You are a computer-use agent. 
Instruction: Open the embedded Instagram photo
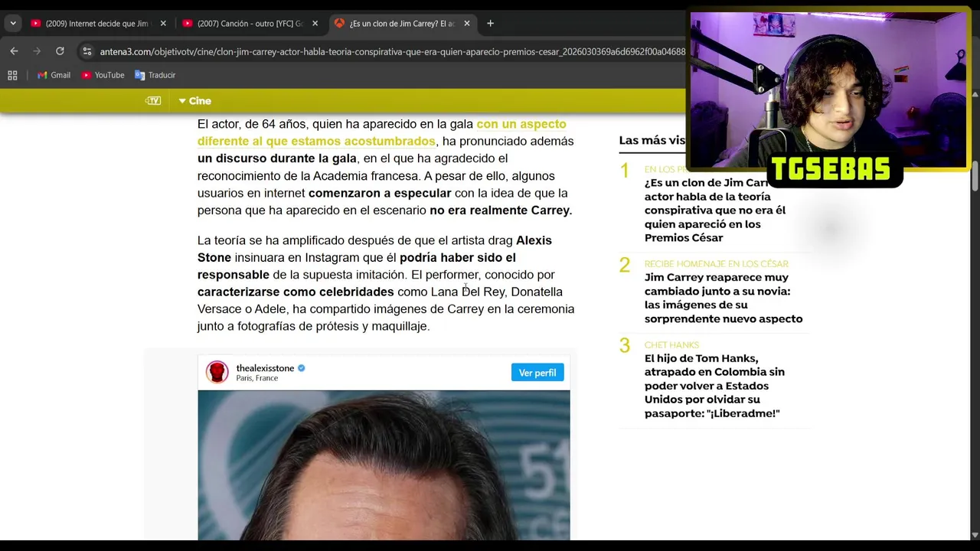384,465
